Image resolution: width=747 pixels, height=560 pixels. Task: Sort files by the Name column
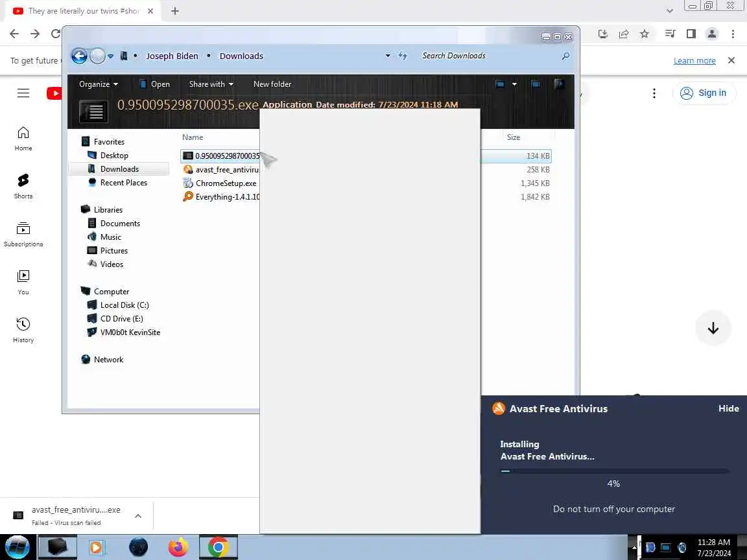[x=193, y=137]
